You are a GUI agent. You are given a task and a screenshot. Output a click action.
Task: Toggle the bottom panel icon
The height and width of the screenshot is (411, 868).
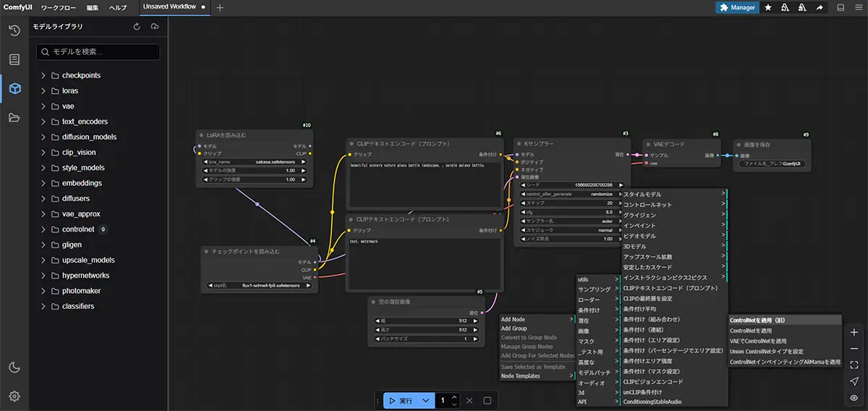coord(841,7)
